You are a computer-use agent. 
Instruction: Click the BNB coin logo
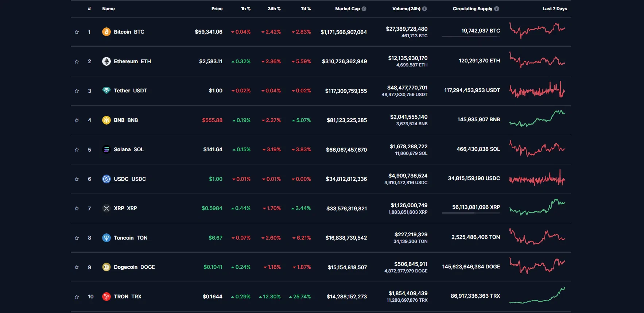tap(106, 120)
